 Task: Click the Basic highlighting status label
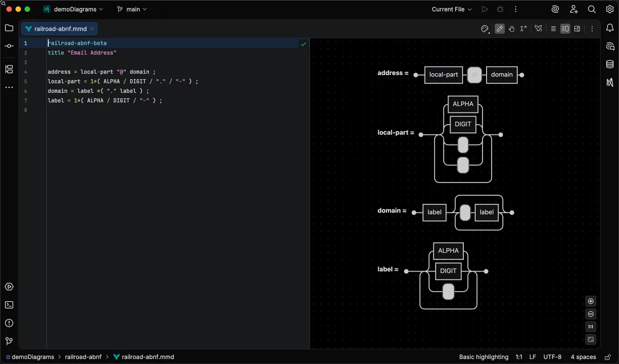click(x=484, y=357)
